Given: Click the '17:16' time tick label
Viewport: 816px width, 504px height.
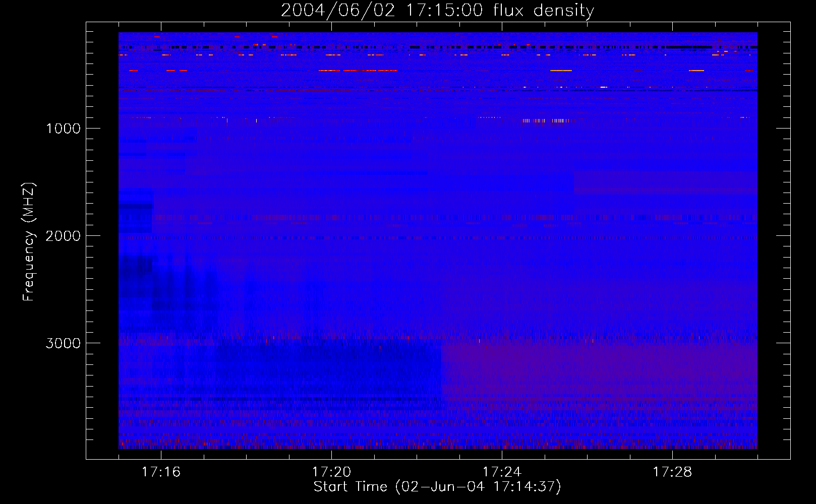Looking at the screenshot, I should [x=161, y=472].
